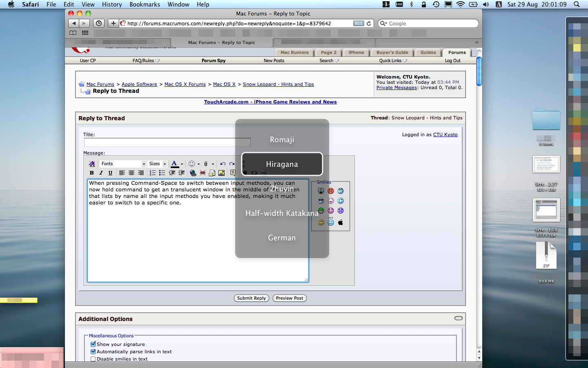Open the Quick Links dropdown
The image size is (588, 368).
(x=393, y=61)
